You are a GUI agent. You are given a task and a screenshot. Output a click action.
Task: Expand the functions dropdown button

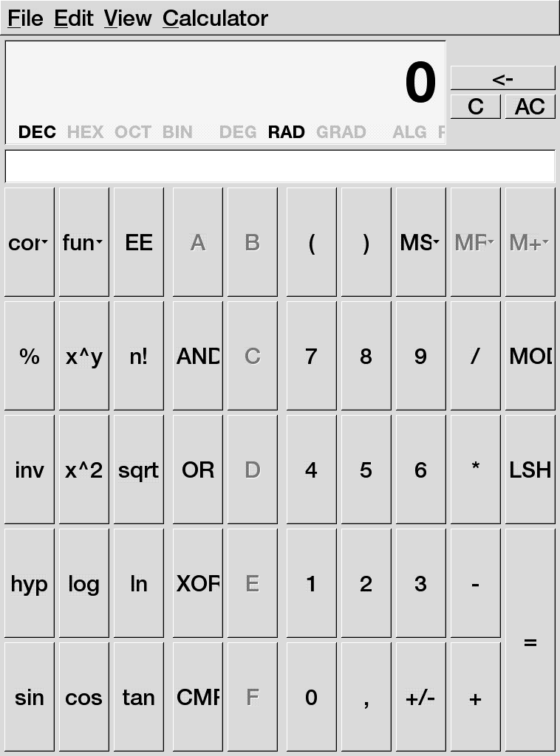(x=83, y=242)
